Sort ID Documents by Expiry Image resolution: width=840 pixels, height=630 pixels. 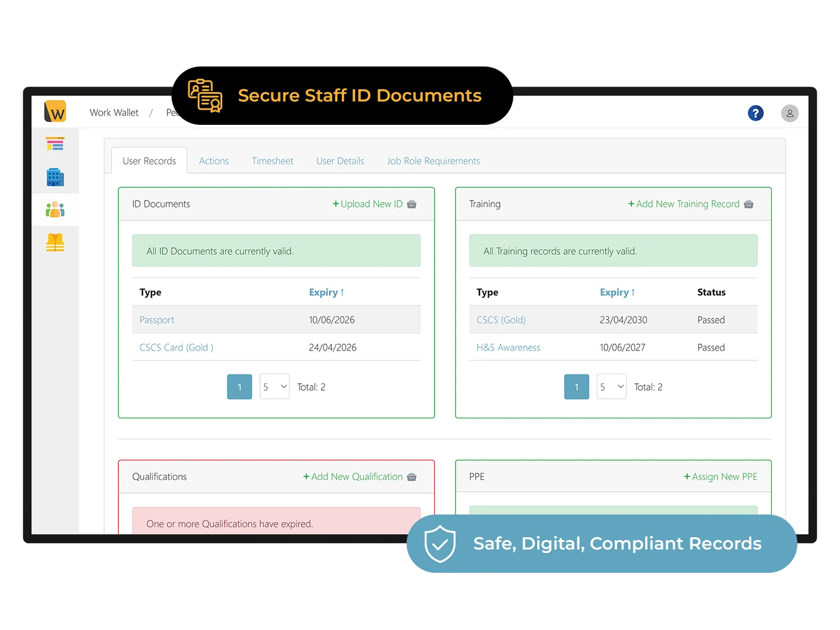pos(326,292)
